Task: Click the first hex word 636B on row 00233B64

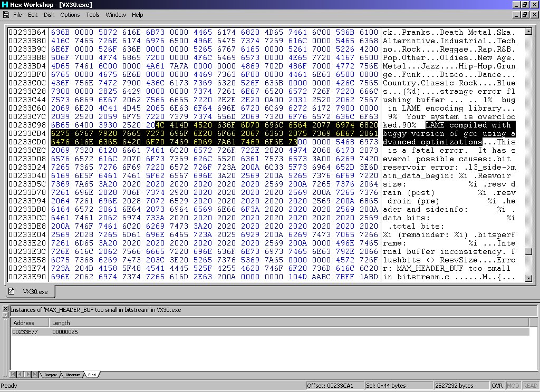Action: click(x=60, y=32)
